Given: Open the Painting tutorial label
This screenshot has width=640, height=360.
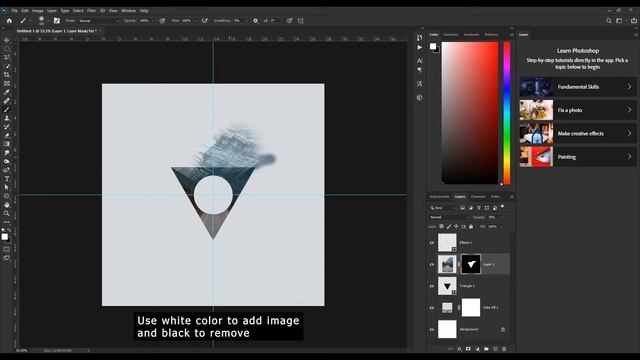Looking at the screenshot, I should (567, 157).
